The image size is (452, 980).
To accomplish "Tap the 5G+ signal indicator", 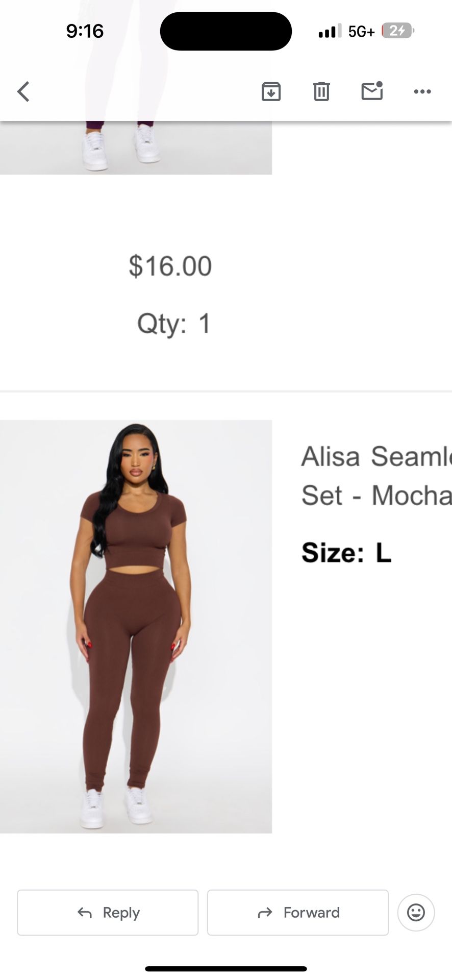I will coord(362,32).
